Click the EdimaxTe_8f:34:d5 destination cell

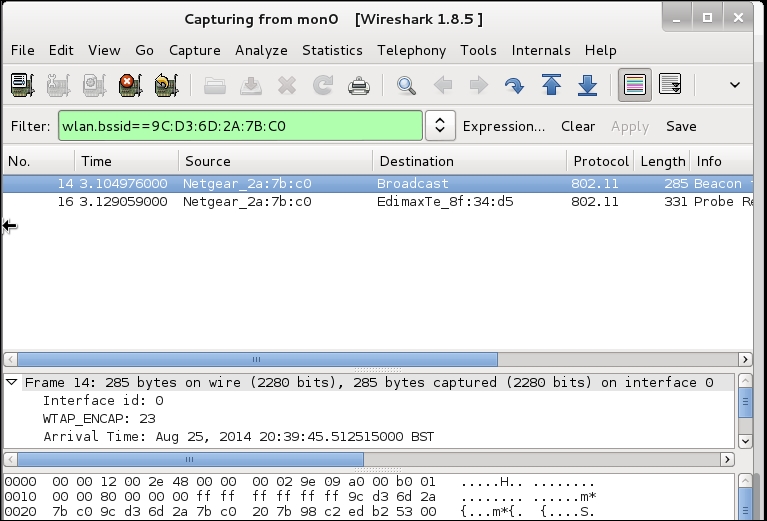(445, 202)
